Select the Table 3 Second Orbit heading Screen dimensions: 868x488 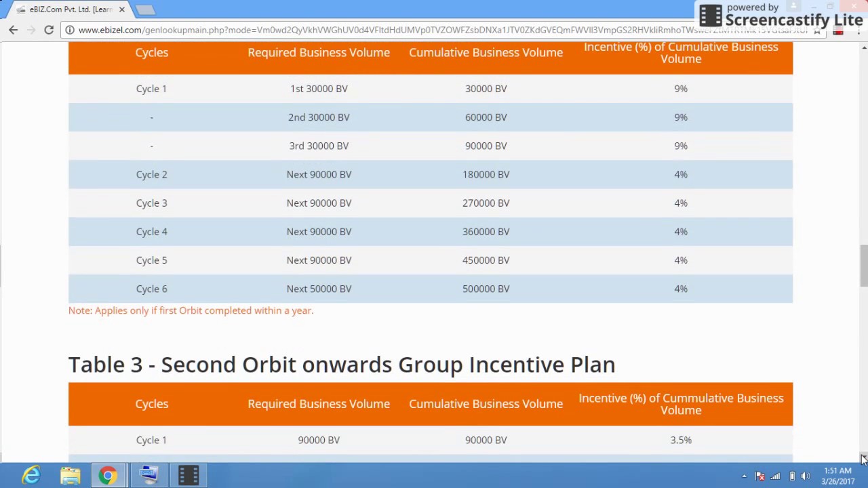coord(342,365)
